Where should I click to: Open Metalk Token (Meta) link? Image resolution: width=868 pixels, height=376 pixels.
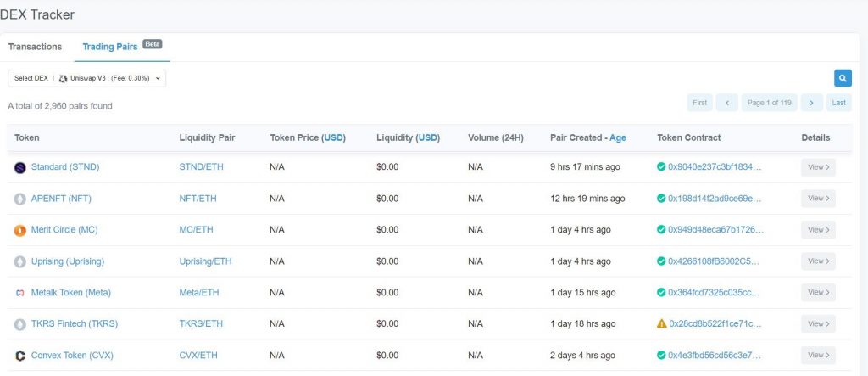point(71,292)
